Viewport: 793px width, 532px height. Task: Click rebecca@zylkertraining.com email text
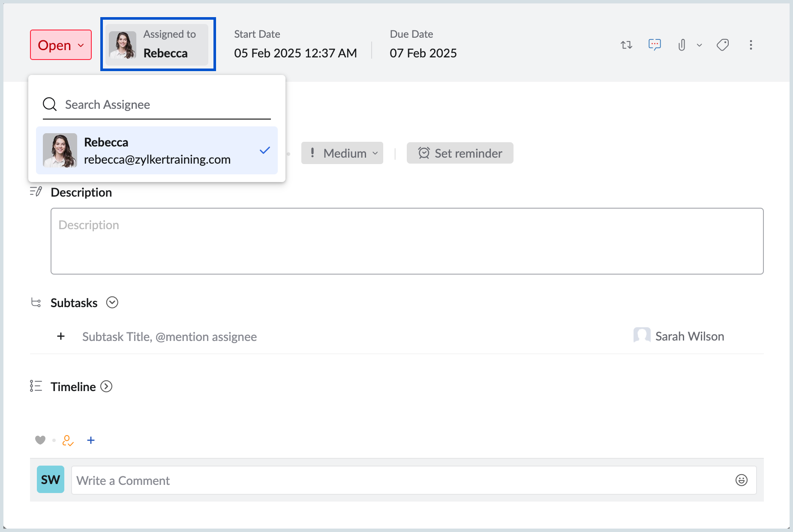click(157, 159)
